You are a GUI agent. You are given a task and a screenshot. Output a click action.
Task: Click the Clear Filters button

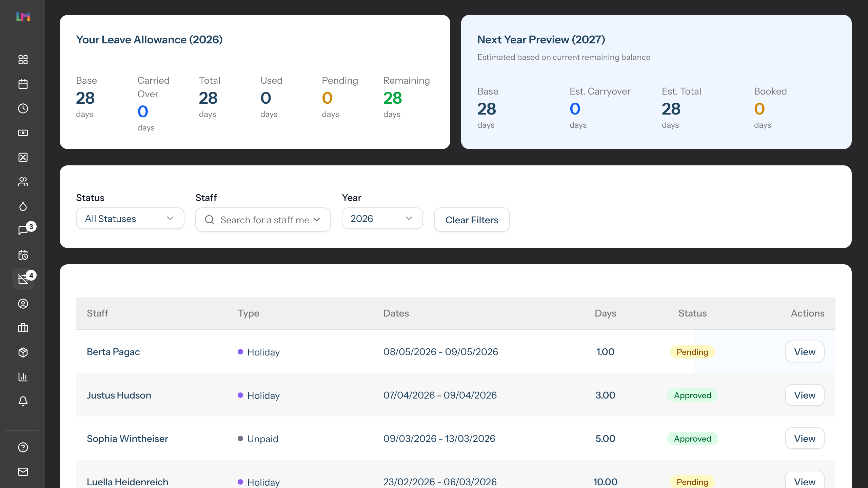[472, 220]
